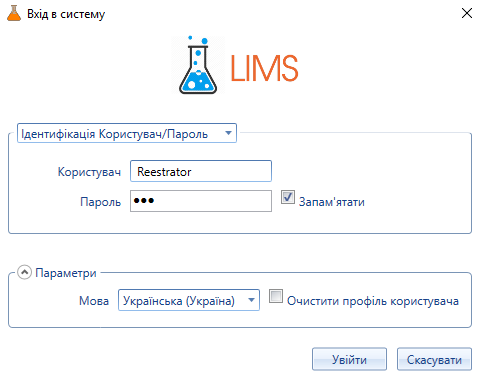Click the orange flask icon in title bar
The height and width of the screenshot is (388, 482).
(x=14, y=13)
